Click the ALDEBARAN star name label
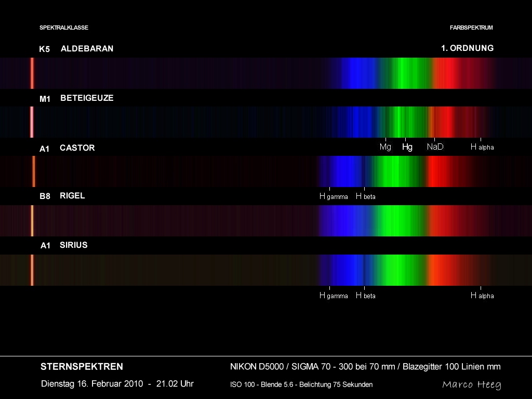The image size is (532, 399). point(87,49)
